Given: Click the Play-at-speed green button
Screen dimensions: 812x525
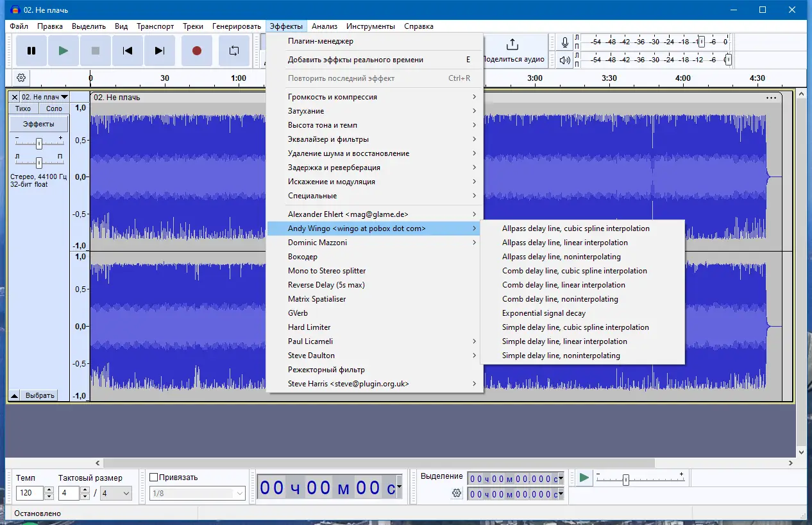Looking at the screenshot, I should point(584,478).
